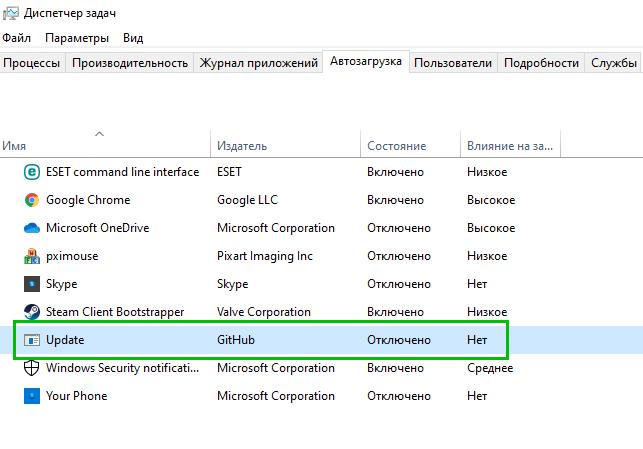Switch to the Подробности tab

point(541,63)
